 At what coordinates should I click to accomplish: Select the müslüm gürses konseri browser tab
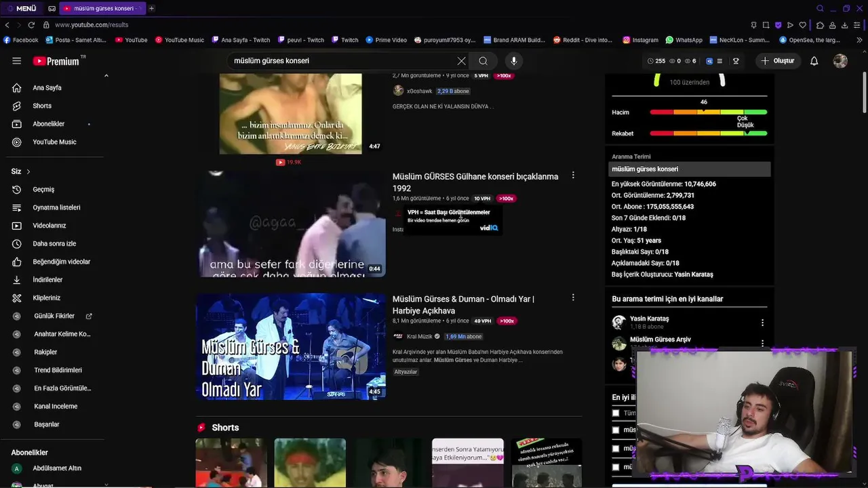click(102, 9)
